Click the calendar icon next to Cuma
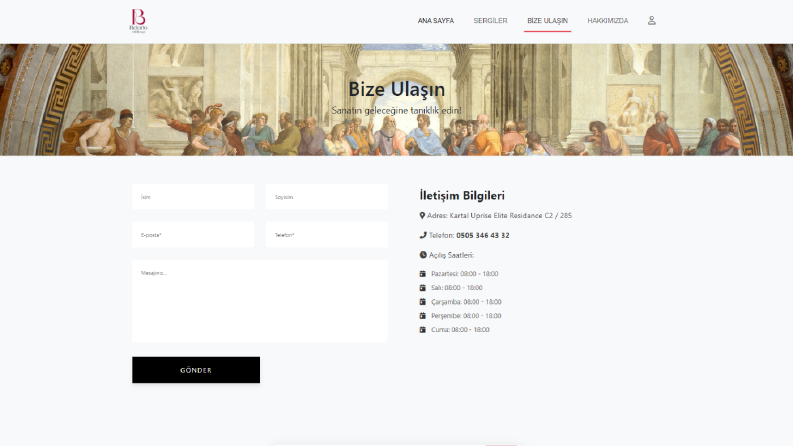Screen dimensions: 793x446 click(x=423, y=329)
